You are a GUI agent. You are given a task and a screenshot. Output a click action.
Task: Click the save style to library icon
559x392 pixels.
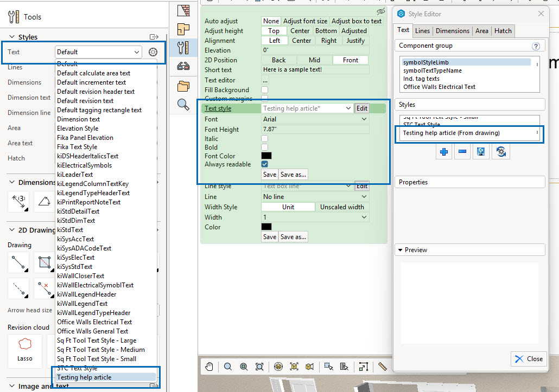click(x=481, y=152)
